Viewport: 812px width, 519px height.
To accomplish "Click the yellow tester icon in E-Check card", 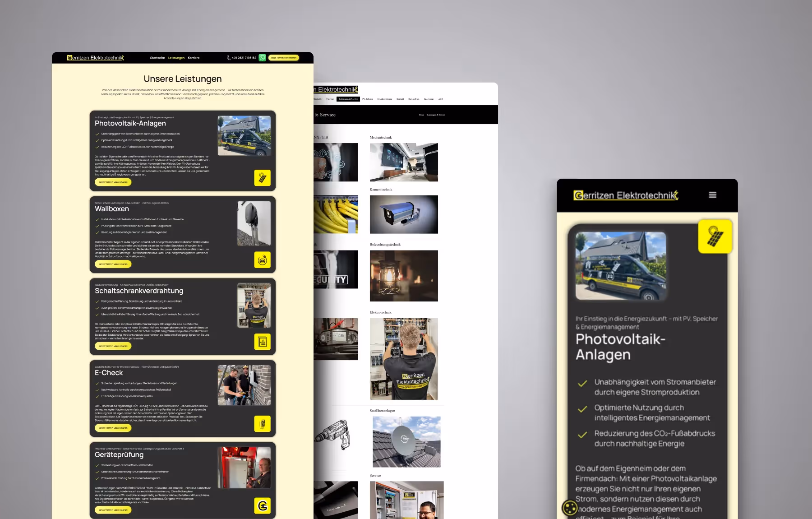I will pos(262,424).
